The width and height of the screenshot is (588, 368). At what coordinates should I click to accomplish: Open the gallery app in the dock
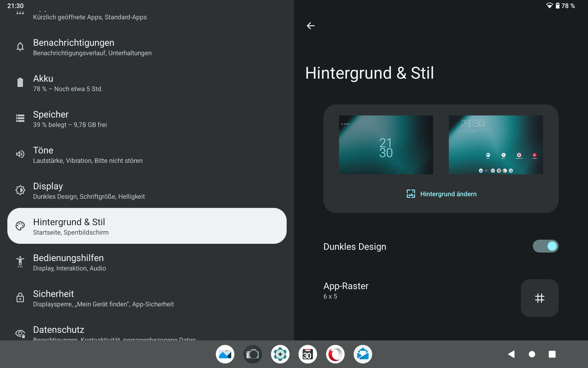pos(225,354)
